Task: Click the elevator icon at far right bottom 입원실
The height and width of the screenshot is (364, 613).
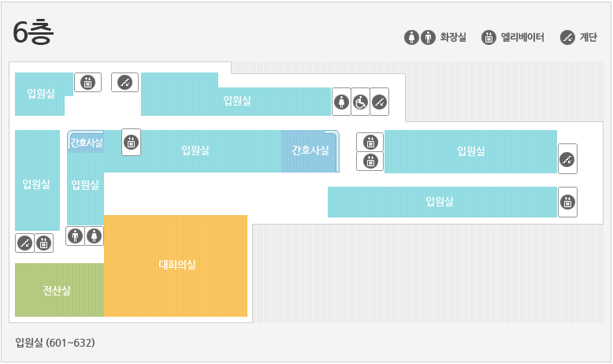Action: (567, 202)
